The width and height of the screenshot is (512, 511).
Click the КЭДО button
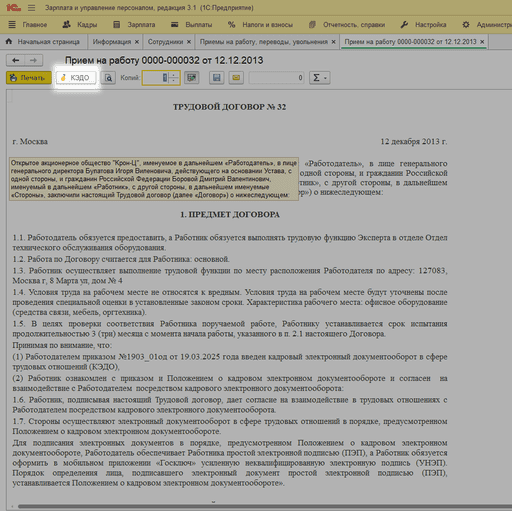coord(76,78)
